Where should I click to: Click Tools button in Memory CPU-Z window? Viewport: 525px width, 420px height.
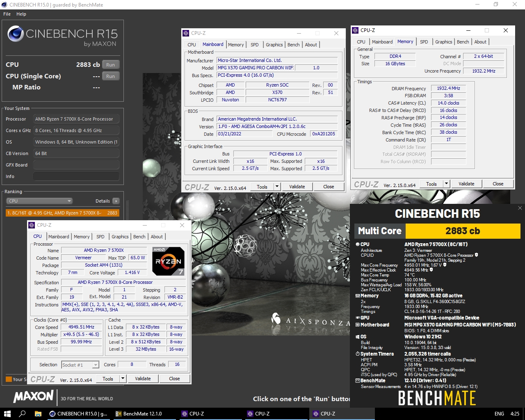(431, 184)
